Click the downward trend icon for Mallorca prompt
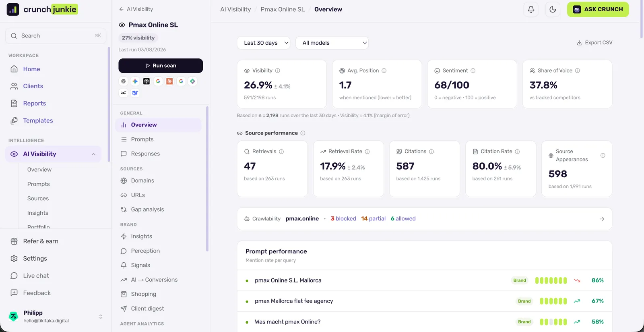 pos(577,280)
